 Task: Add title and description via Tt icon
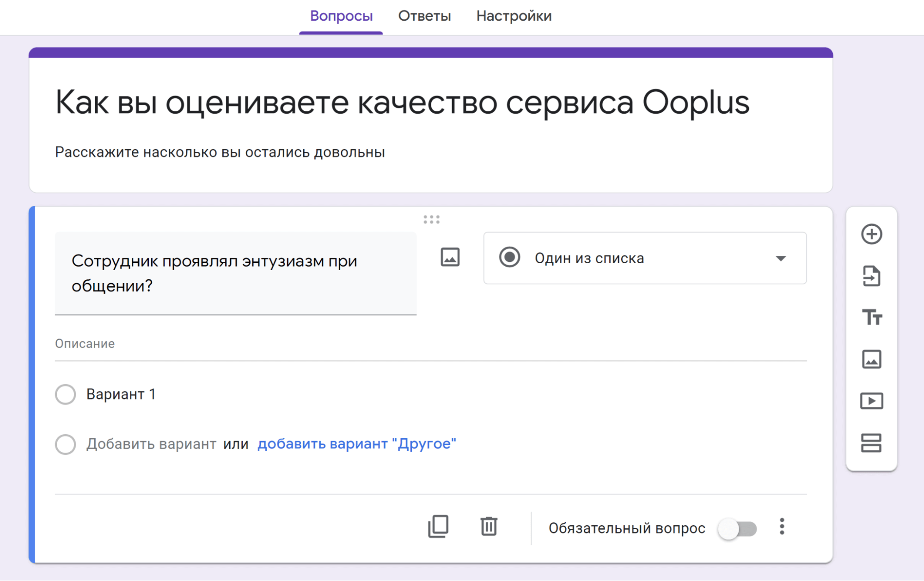click(x=872, y=317)
